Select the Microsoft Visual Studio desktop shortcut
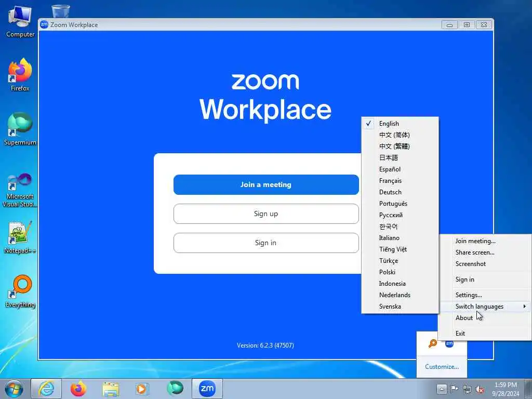Viewport: 532px width, 399px height. (x=20, y=190)
